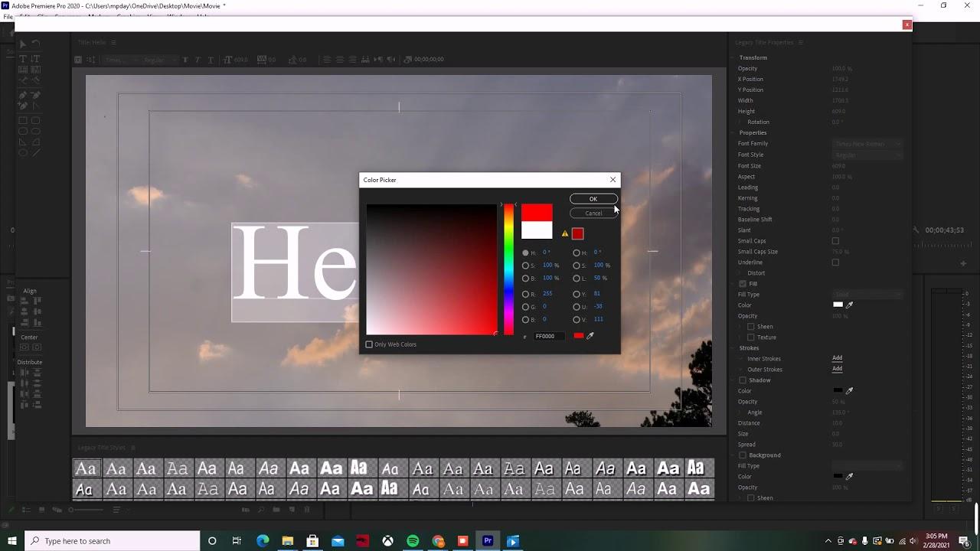
Task: Enable the Only Web Colors checkbox
Action: (x=369, y=344)
